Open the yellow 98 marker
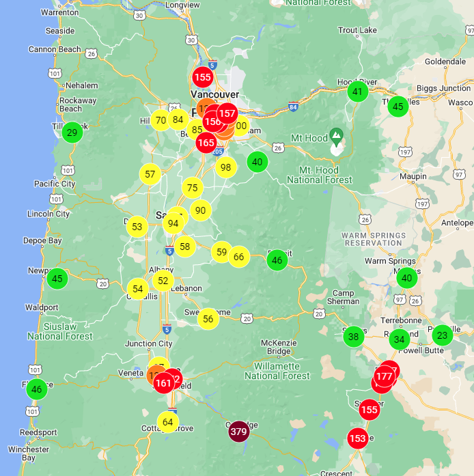The image size is (474, 476). pyautogui.click(x=226, y=167)
